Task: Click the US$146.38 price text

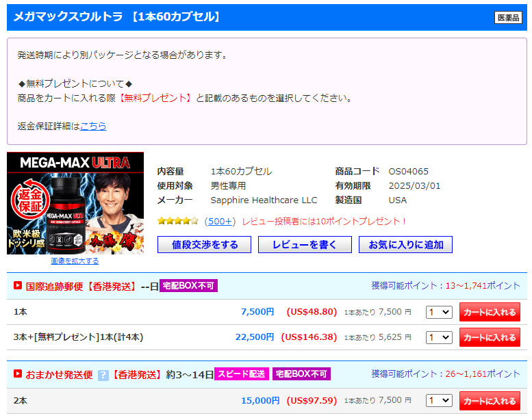Action: [309, 337]
